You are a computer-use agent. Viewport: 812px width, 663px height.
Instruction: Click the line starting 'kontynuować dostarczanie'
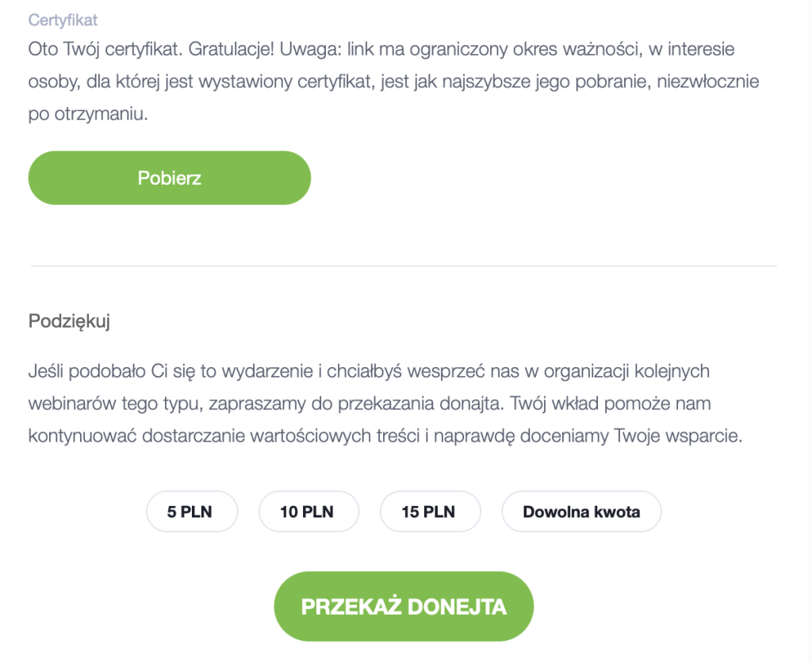click(x=385, y=435)
